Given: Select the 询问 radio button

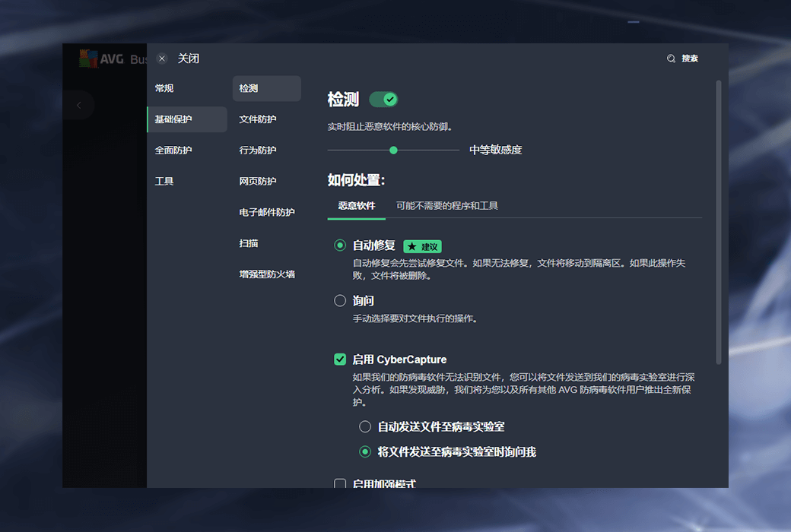Looking at the screenshot, I should tap(340, 301).
